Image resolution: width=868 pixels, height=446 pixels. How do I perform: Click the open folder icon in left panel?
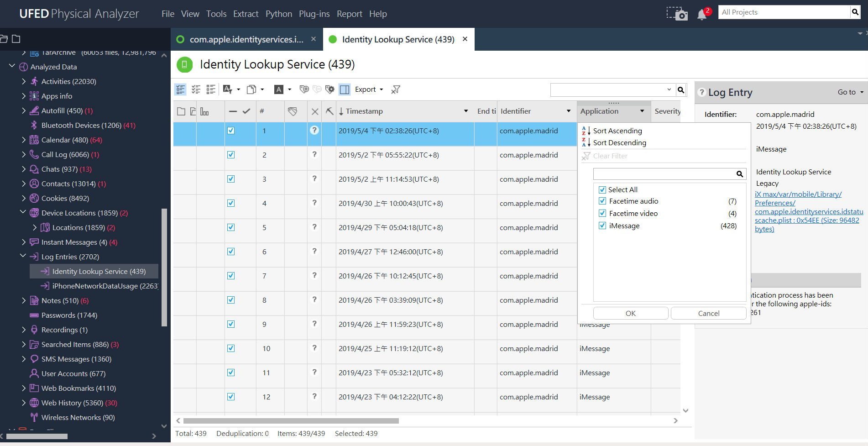pyautogui.click(x=4, y=39)
